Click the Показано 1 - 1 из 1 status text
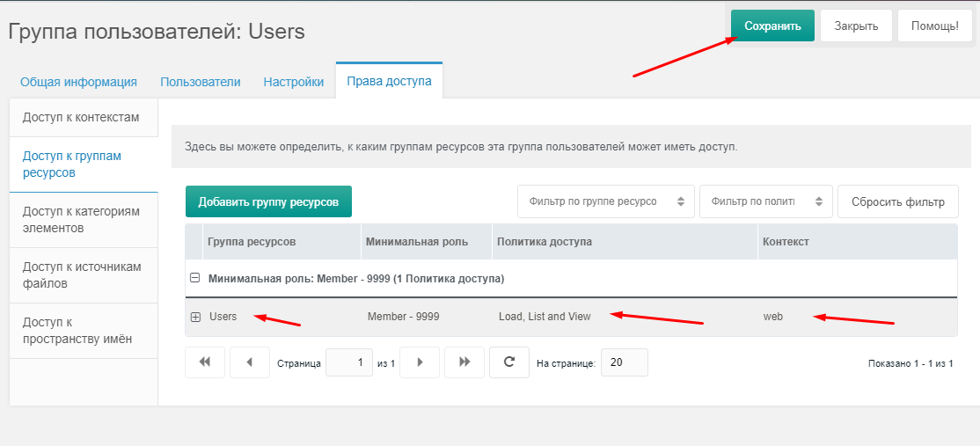This screenshot has height=446, width=980. (911, 363)
